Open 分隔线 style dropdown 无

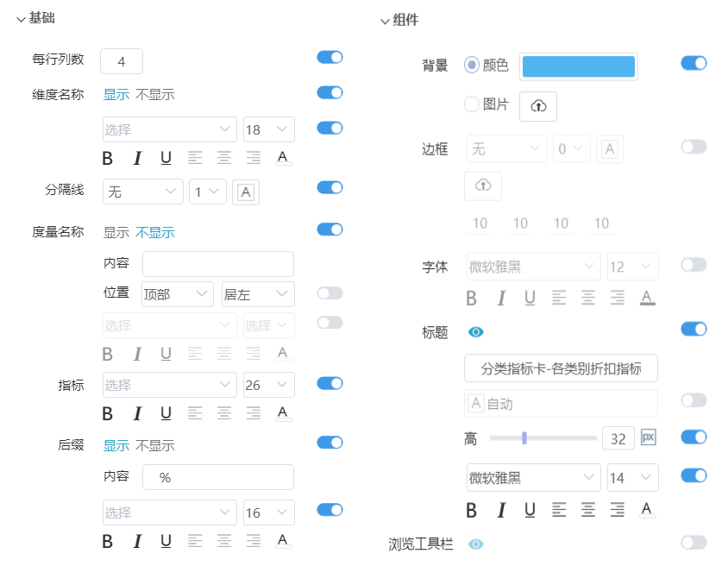click(x=143, y=192)
